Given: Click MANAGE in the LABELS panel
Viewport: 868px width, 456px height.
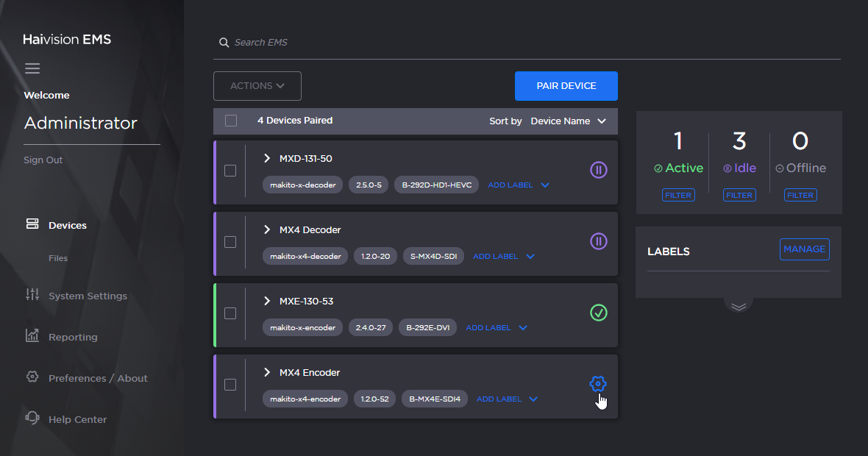Looking at the screenshot, I should point(804,249).
